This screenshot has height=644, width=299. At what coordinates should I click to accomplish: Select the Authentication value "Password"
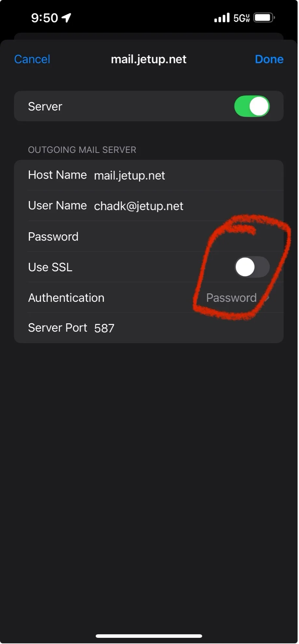pyautogui.click(x=231, y=298)
